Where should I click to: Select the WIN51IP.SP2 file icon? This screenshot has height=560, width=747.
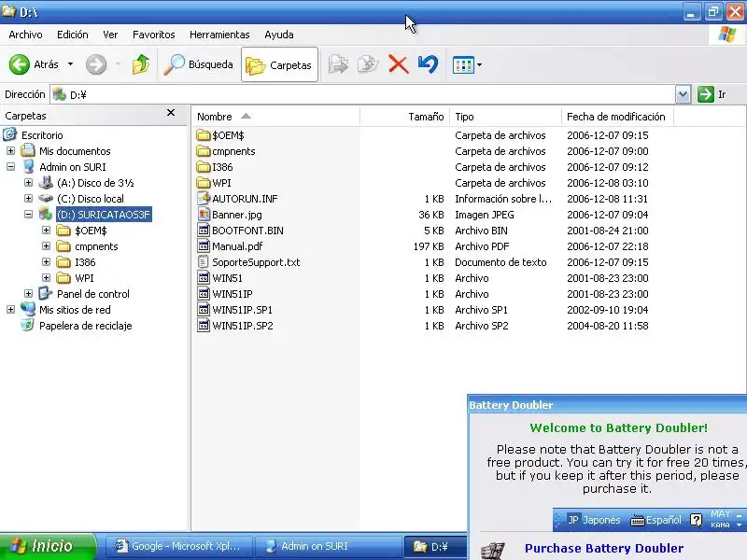[204, 326]
